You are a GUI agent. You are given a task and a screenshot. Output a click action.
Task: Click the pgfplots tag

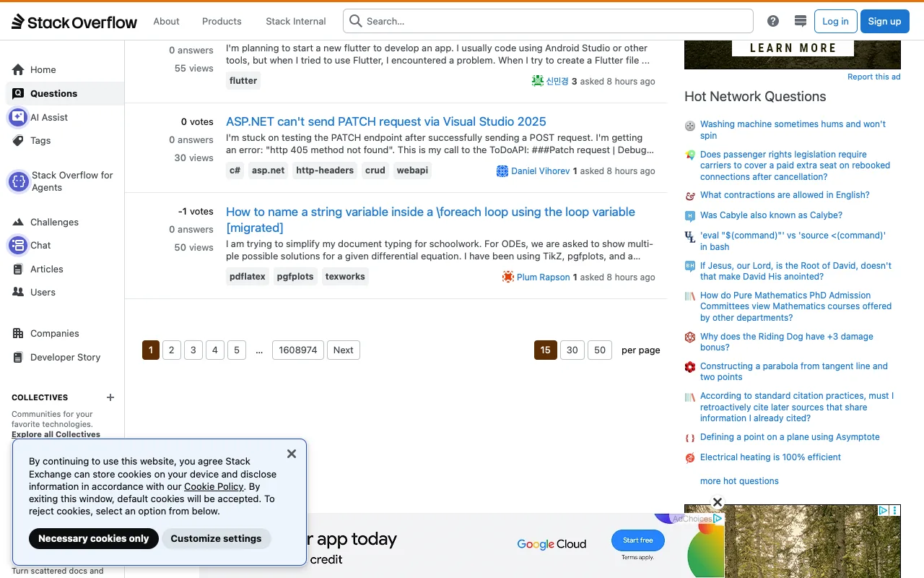[295, 276]
